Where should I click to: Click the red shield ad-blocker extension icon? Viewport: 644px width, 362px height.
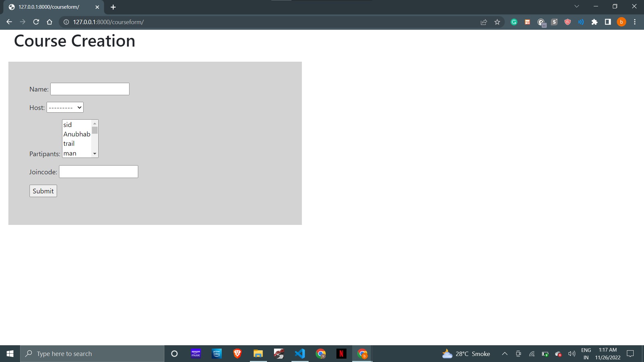click(568, 22)
